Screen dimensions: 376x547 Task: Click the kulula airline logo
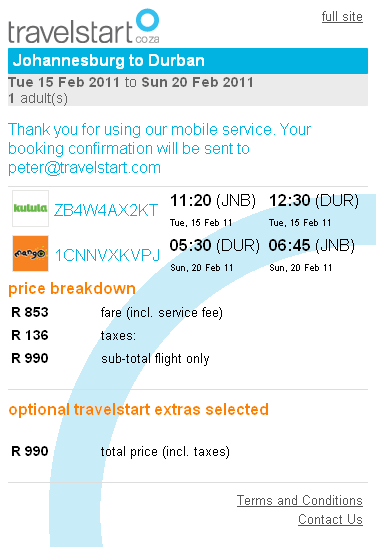[x=30, y=208]
